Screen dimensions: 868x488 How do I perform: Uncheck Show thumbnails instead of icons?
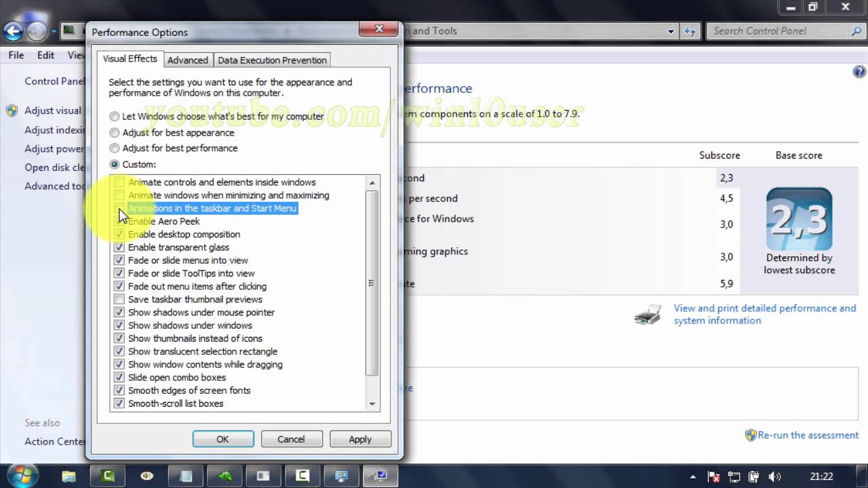pos(119,338)
